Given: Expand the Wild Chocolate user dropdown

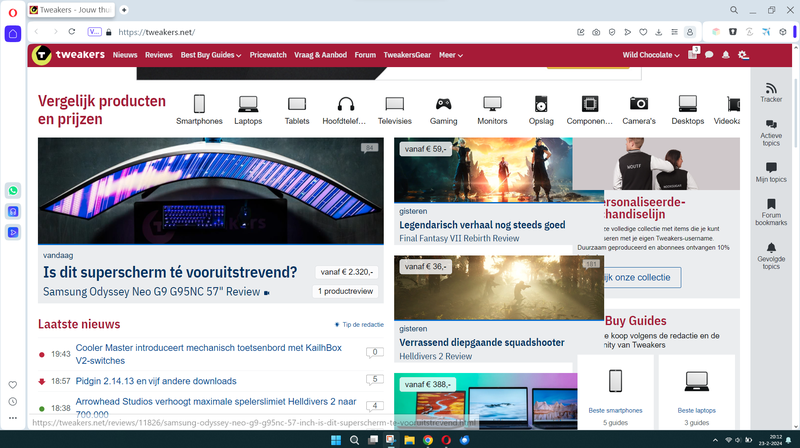Looking at the screenshot, I should coord(651,55).
